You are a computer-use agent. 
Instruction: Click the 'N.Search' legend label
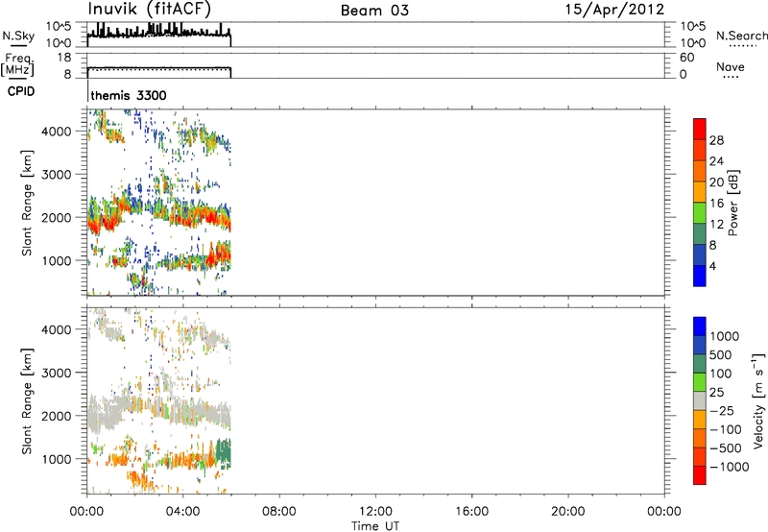741,36
